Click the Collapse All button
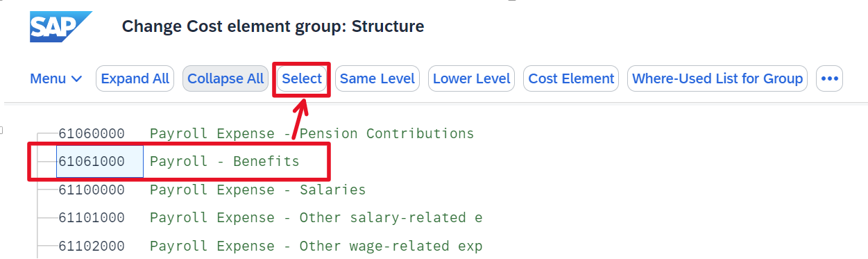 coord(225,78)
